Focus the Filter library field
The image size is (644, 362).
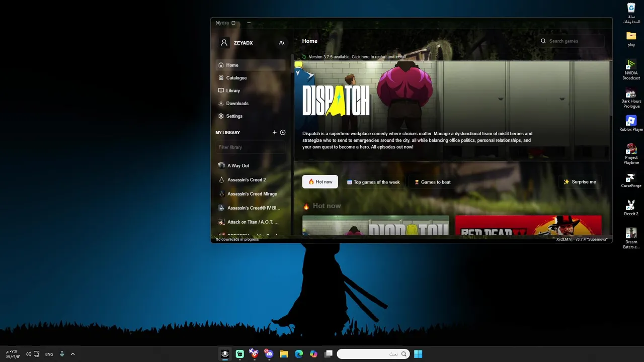pyautogui.click(x=251, y=147)
